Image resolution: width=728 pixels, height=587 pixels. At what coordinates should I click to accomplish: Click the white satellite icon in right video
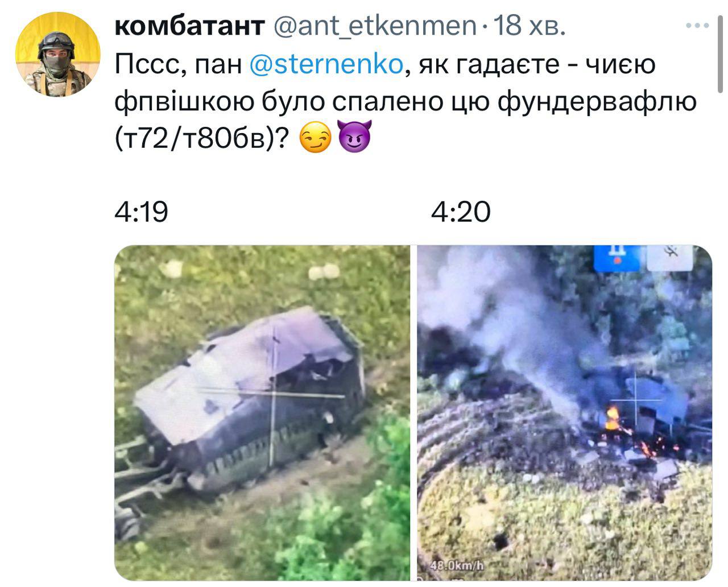coord(669,257)
